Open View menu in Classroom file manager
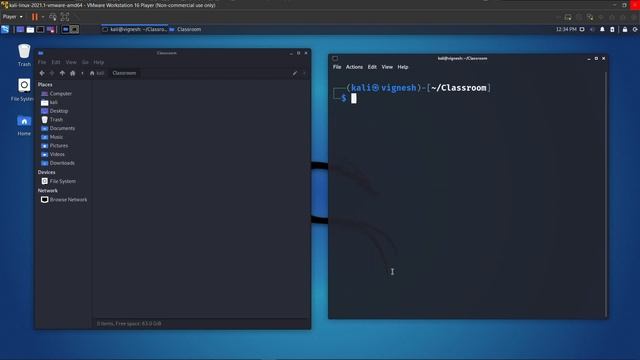The width and height of the screenshot is (640, 360). pos(71,62)
